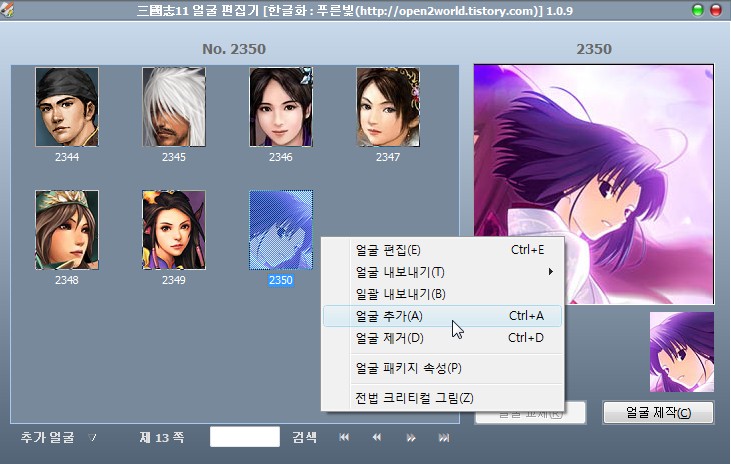Go to the next page icon
This screenshot has height=464, width=731.
(411, 437)
